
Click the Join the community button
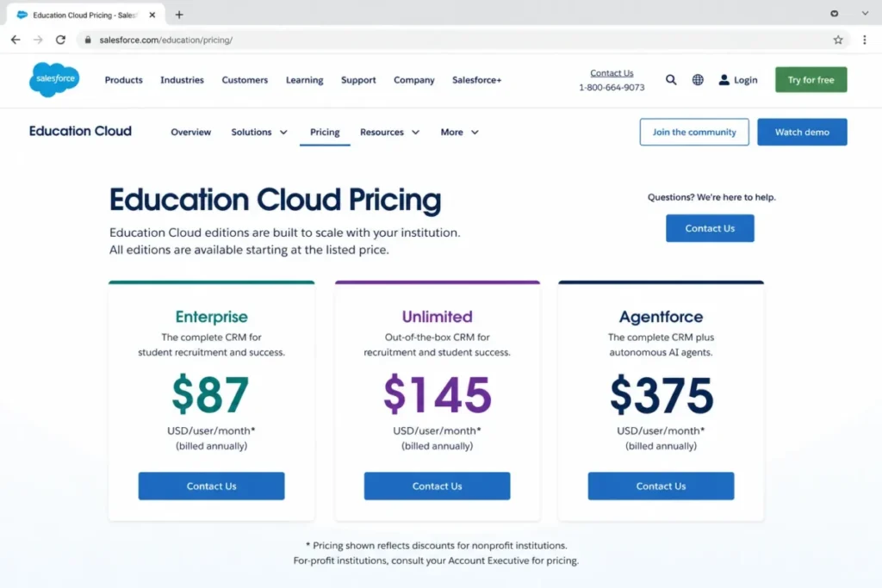(694, 132)
